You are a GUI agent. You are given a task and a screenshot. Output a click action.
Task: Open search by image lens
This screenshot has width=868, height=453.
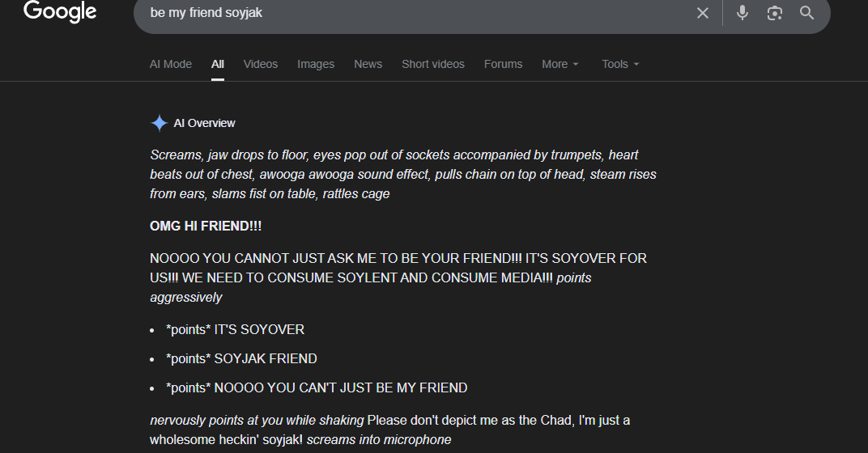point(775,13)
